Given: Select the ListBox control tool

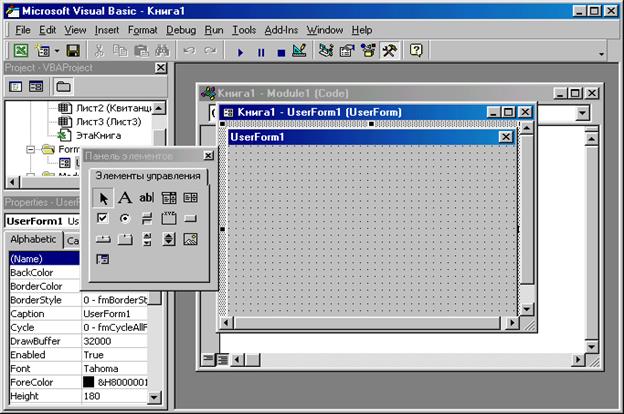Looking at the screenshot, I should click(190, 197).
